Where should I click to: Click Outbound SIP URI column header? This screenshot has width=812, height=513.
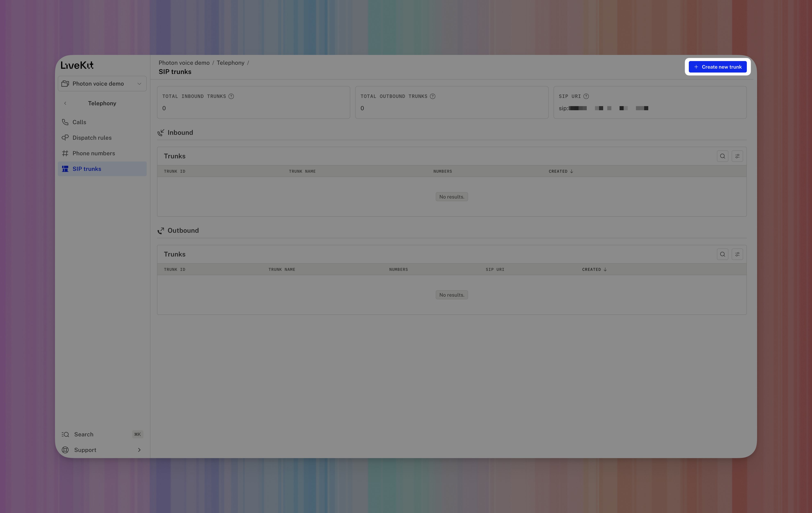point(495,269)
